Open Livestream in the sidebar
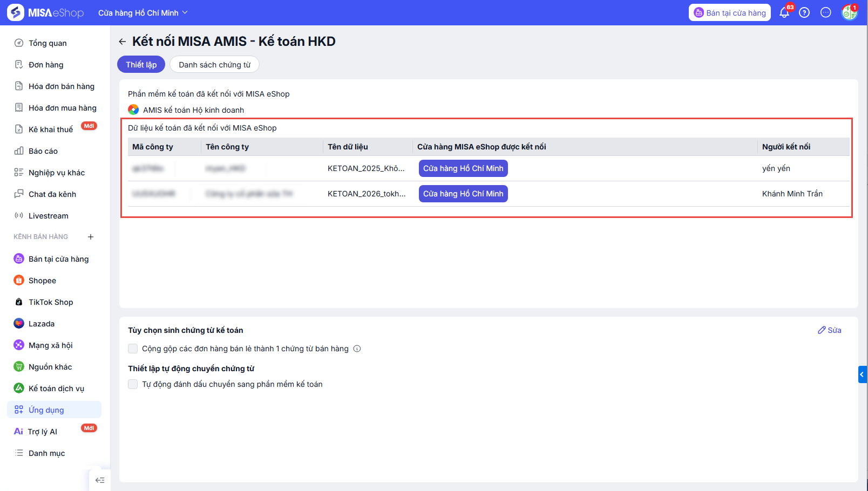This screenshot has width=868, height=491. [54, 216]
